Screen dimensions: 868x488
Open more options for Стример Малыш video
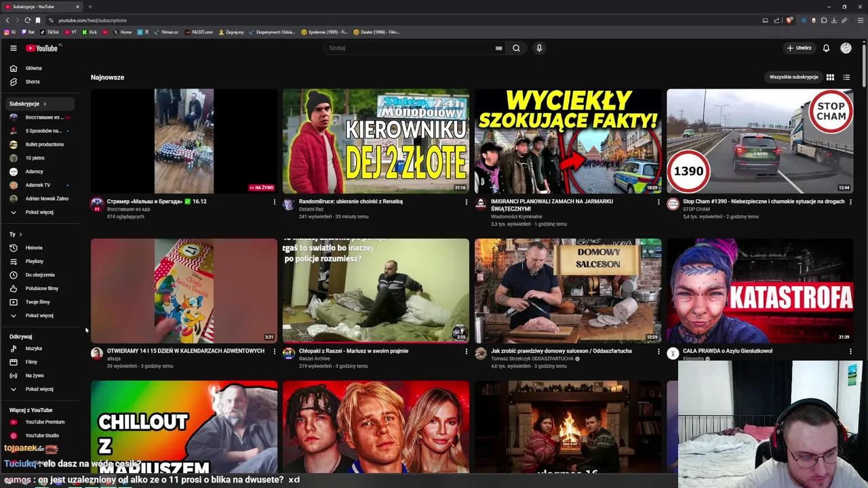pyautogui.click(x=274, y=202)
